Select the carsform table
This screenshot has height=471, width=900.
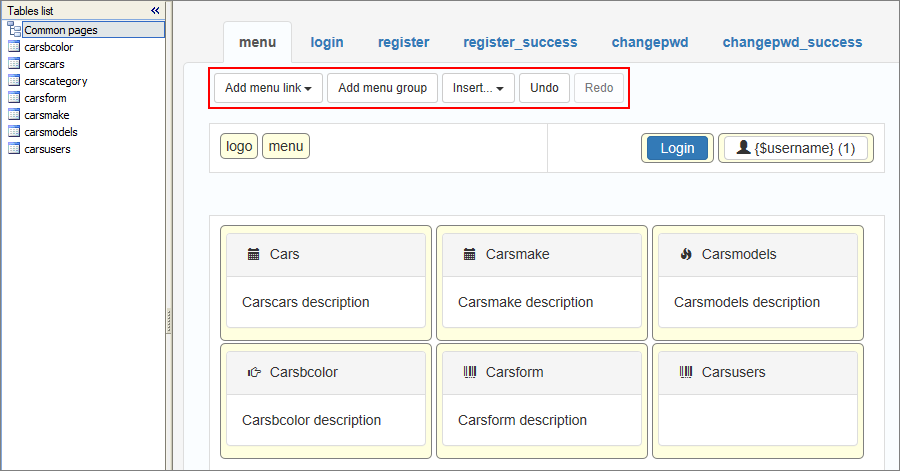45,98
